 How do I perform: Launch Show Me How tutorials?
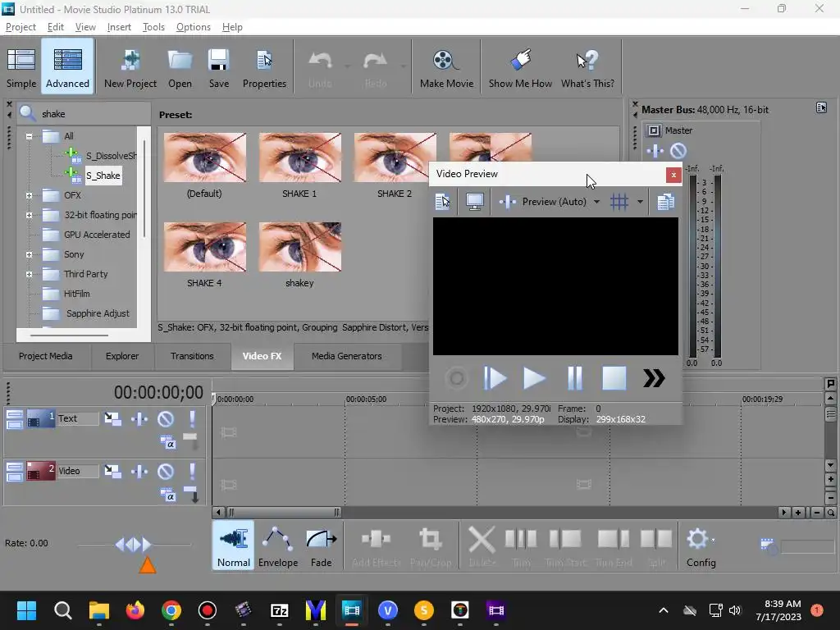pos(520,68)
